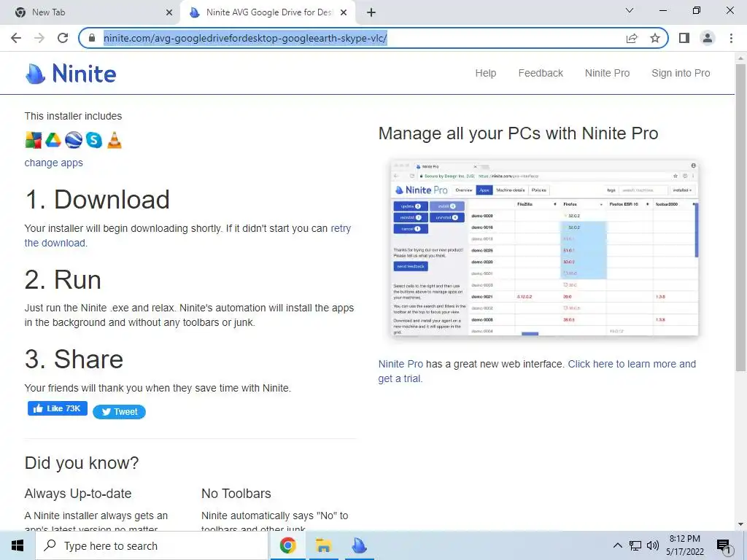Screen dimensions: 747x560
Task: Click the Tweet button
Action: (x=119, y=412)
